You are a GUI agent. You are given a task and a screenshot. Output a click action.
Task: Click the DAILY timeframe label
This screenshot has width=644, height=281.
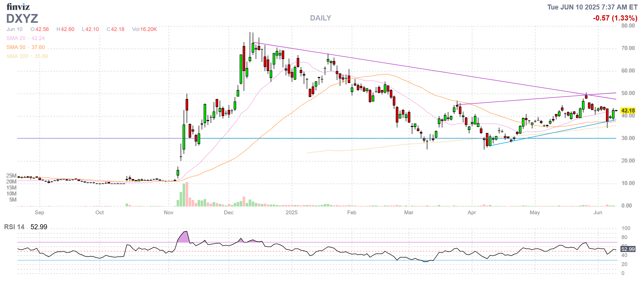click(320, 18)
